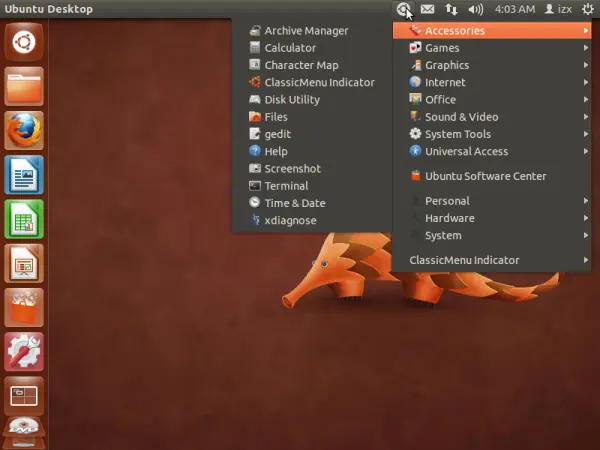Open the Workspace Switcher launcher icon
Screen dimensions: 600x450
pos(24,396)
